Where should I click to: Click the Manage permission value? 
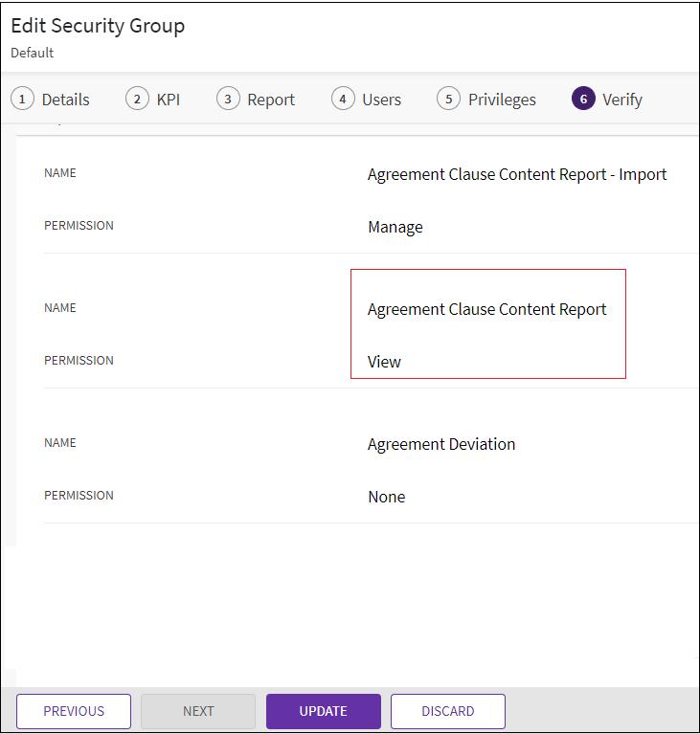(395, 227)
